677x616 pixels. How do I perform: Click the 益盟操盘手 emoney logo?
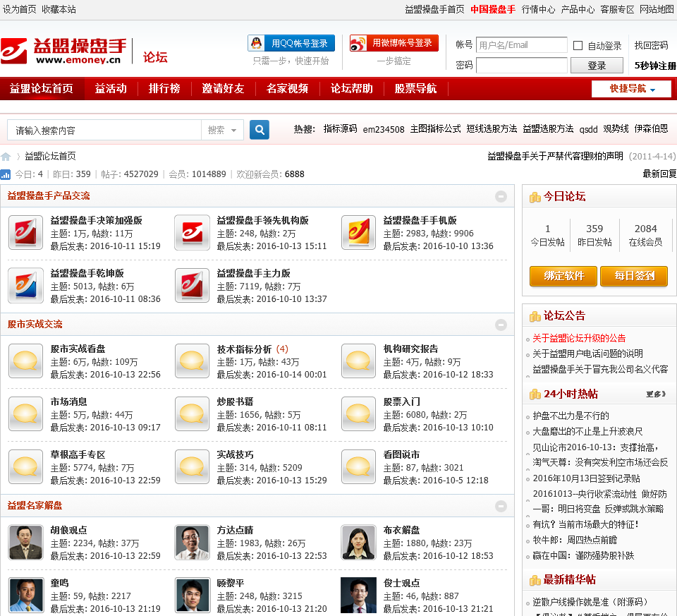click(x=64, y=51)
